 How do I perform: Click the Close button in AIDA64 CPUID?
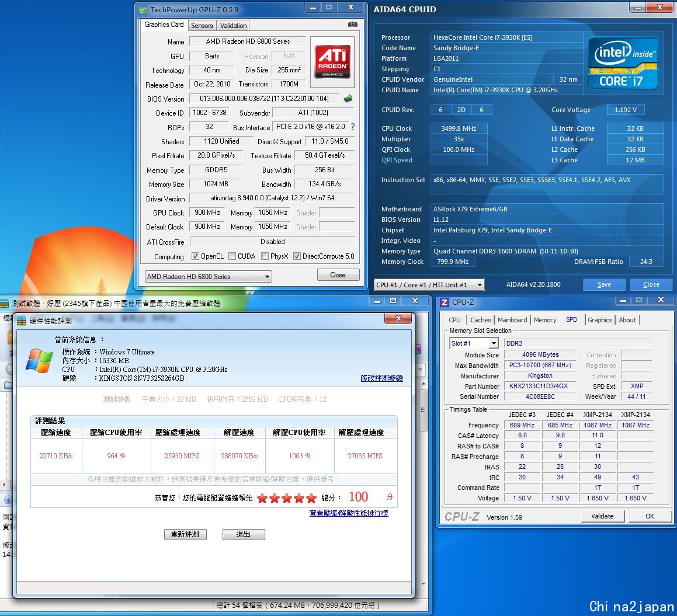click(651, 284)
